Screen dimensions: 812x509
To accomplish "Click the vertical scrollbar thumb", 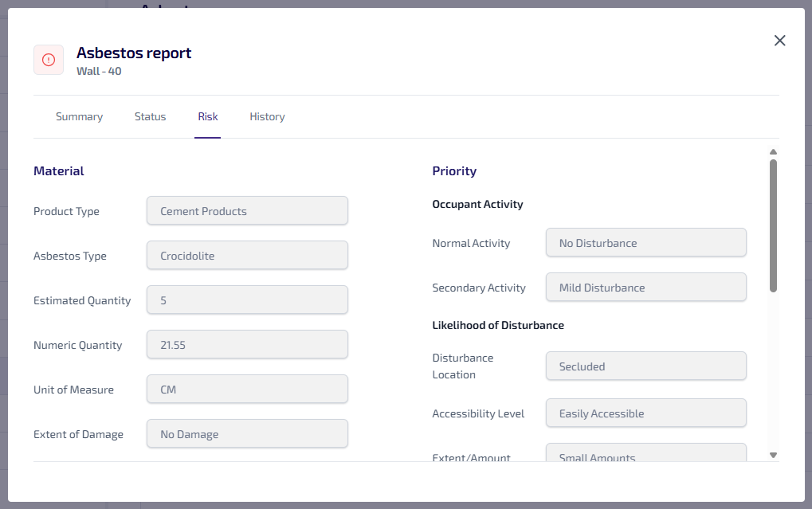I will [x=773, y=225].
